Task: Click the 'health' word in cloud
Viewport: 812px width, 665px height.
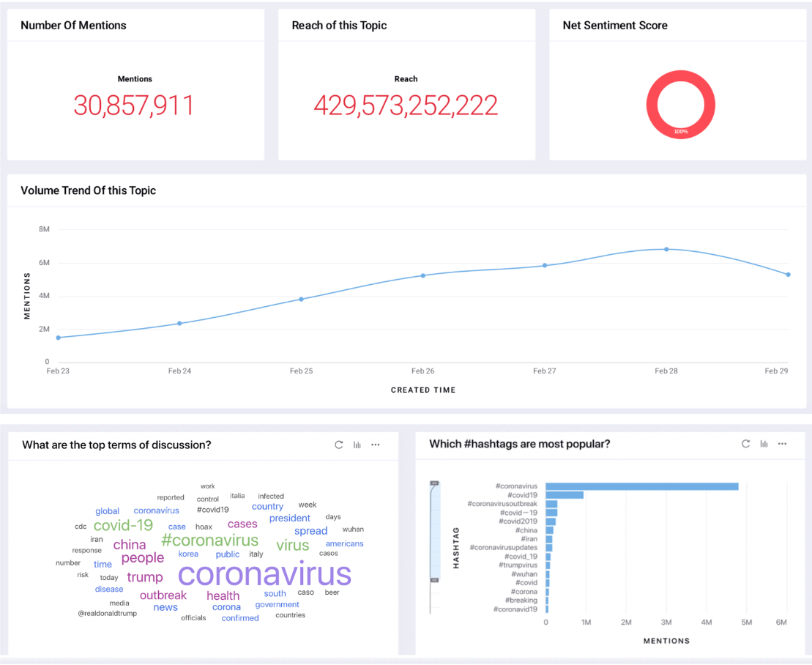Action: (223, 595)
